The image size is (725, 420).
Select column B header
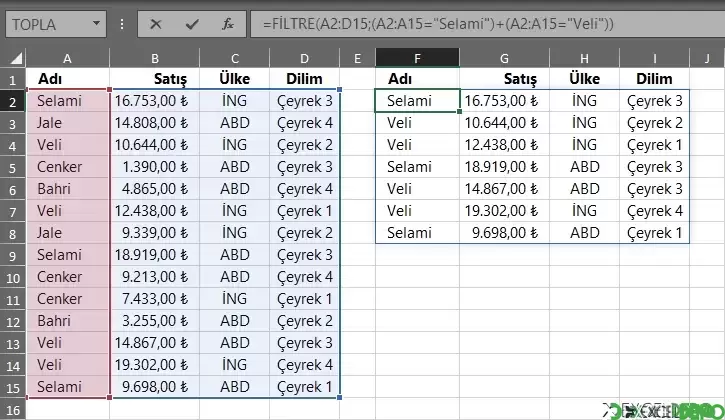[x=154, y=58]
